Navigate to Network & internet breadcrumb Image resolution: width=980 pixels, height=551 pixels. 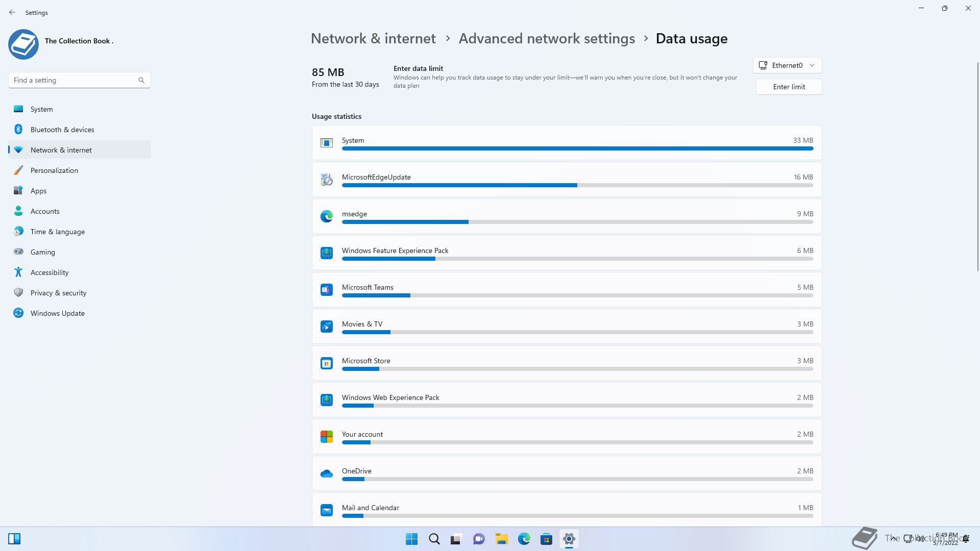tap(373, 38)
